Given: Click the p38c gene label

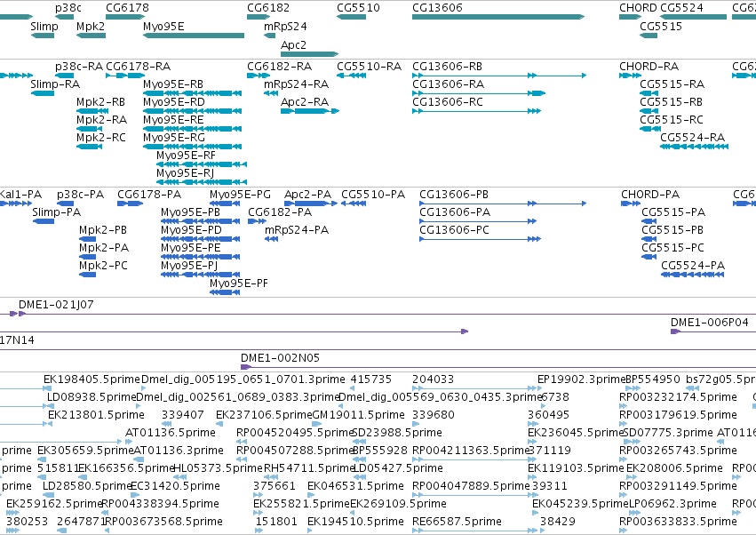Looking at the screenshot, I should point(68,8).
